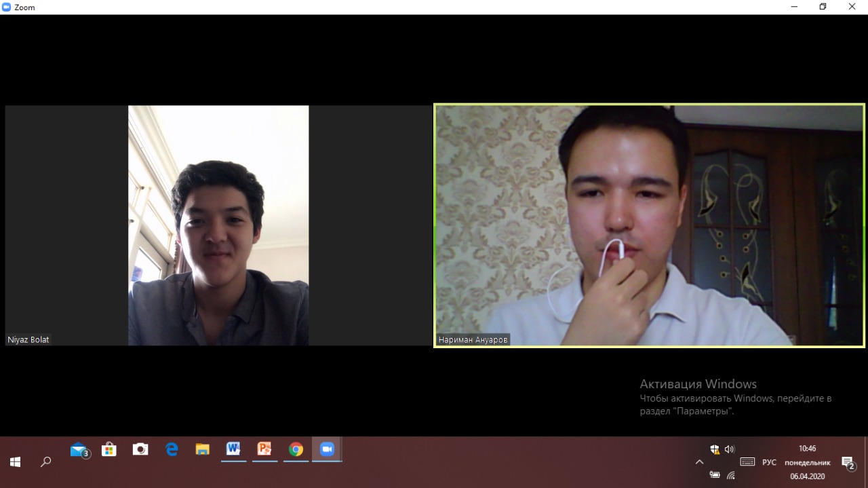868x488 pixels.
Task: Switch input language РУС
Action: click(769, 462)
